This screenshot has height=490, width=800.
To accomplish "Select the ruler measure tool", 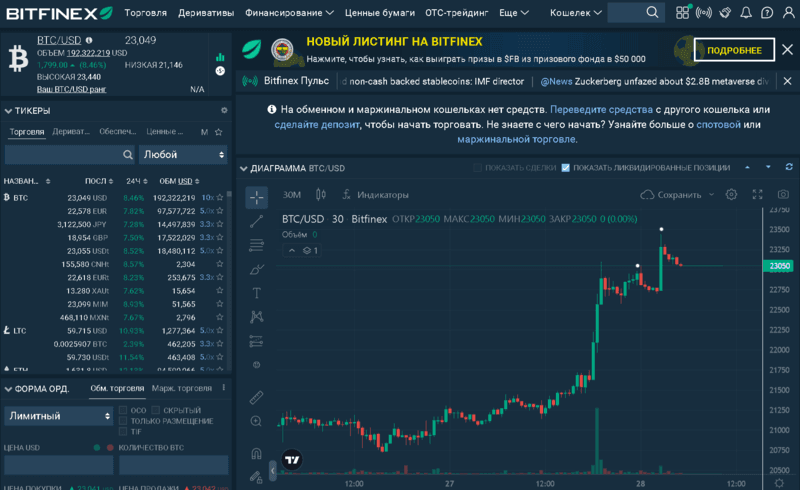I will click(256, 398).
